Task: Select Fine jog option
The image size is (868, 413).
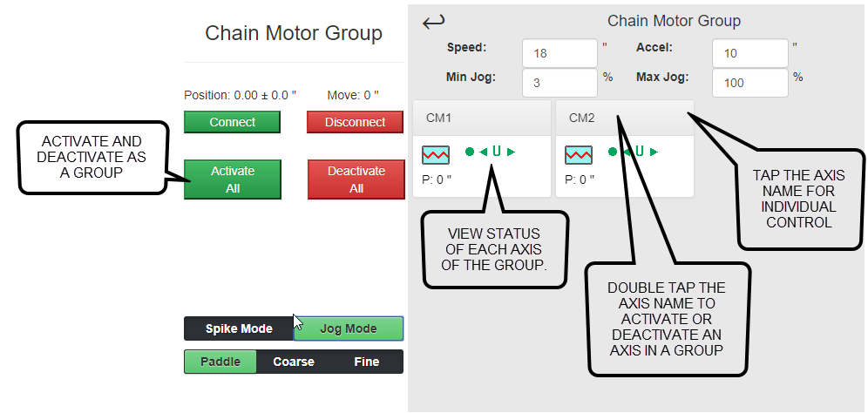Action: (367, 362)
